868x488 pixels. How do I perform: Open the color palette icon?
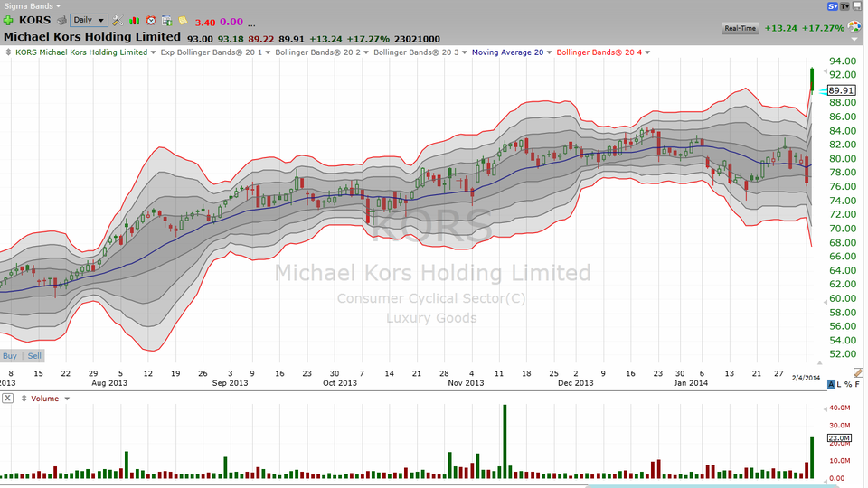(855, 27)
